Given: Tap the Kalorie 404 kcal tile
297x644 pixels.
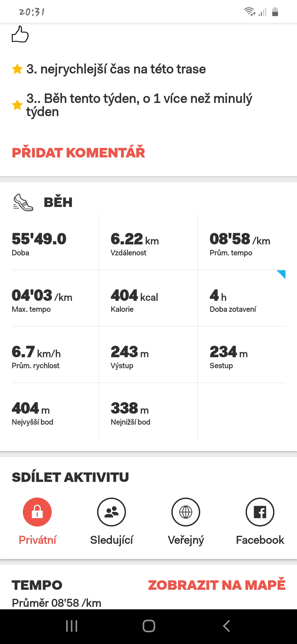Looking at the screenshot, I should [x=148, y=299].
